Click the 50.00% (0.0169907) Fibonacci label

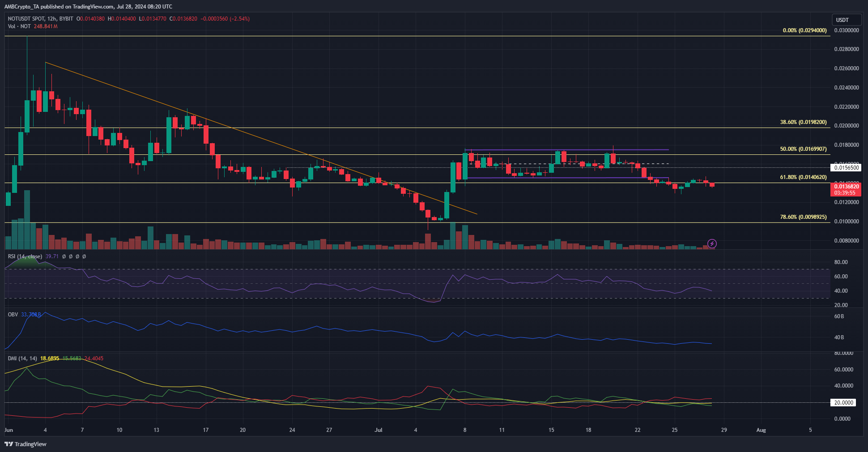click(803, 149)
